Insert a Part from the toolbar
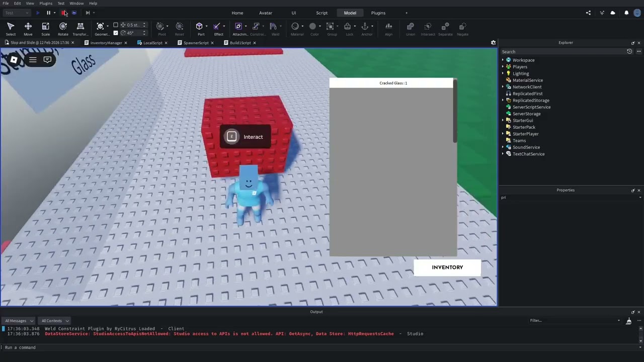This screenshot has height=362, width=644. [199, 26]
